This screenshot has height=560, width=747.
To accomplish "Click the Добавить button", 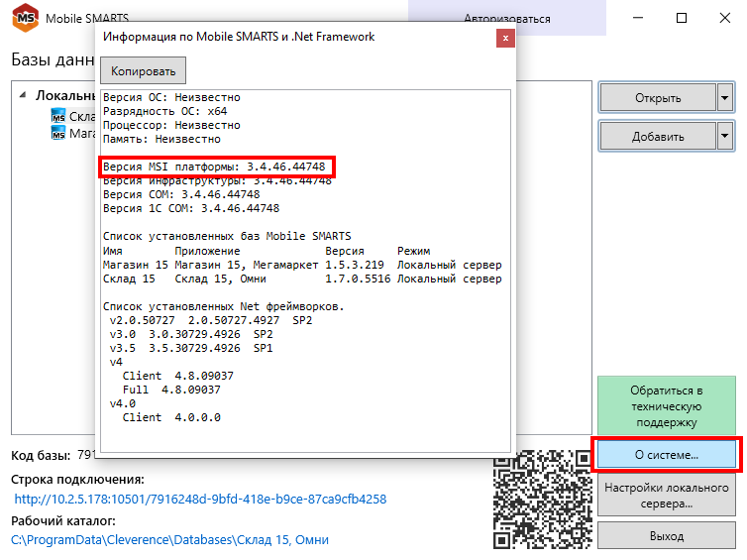I will tap(658, 137).
